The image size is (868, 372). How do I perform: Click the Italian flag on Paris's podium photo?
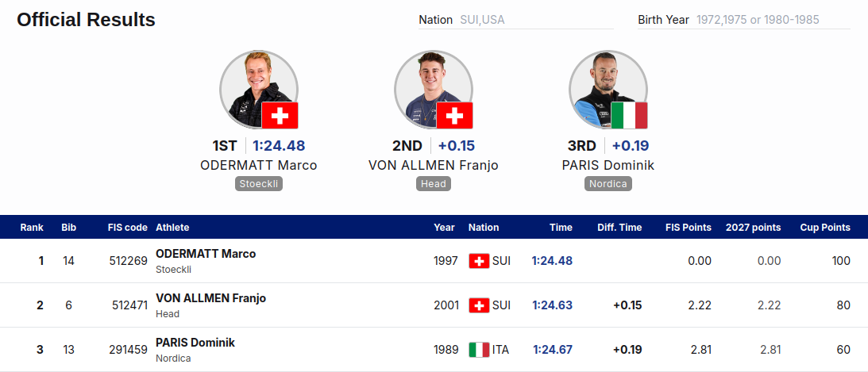click(x=630, y=116)
